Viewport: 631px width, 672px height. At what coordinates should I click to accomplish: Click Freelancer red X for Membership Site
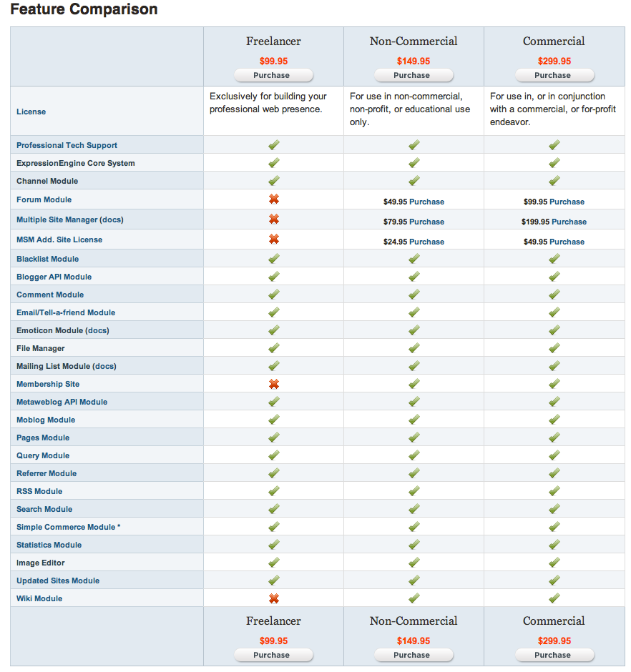[273, 384]
